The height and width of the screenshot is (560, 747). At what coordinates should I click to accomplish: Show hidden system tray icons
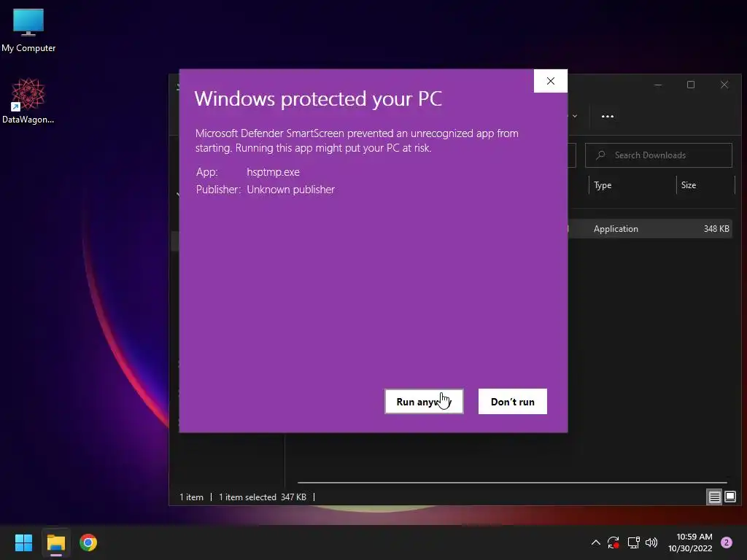pos(595,542)
